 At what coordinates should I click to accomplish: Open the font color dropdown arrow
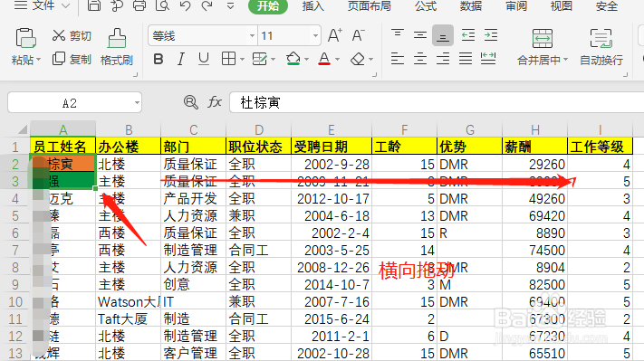coord(337,60)
